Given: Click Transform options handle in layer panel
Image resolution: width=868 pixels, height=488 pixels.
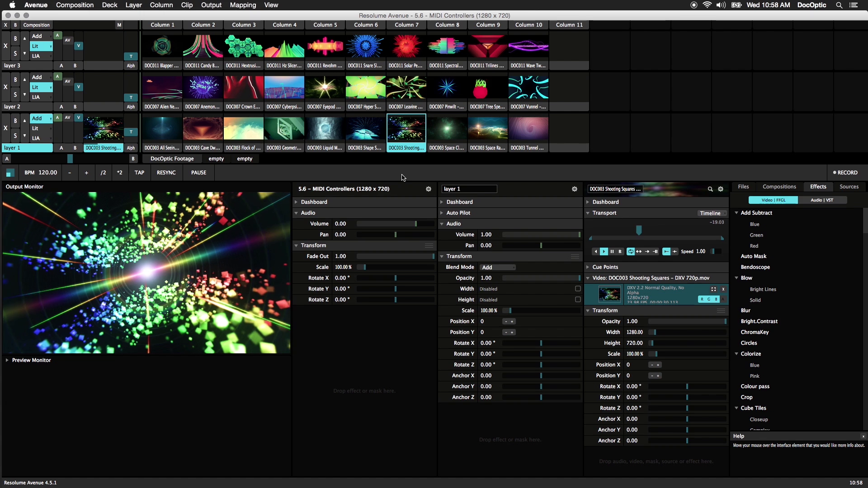Looking at the screenshot, I should click(575, 256).
